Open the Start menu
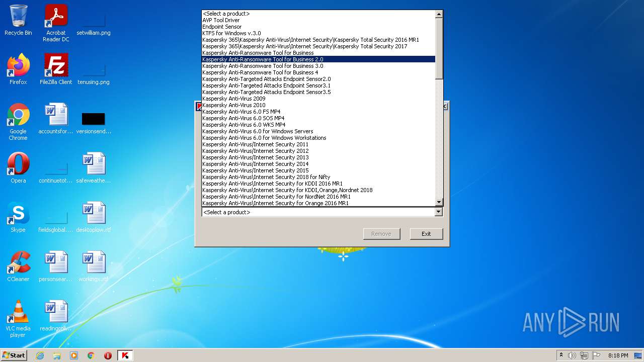 click(x=14, y=355)
